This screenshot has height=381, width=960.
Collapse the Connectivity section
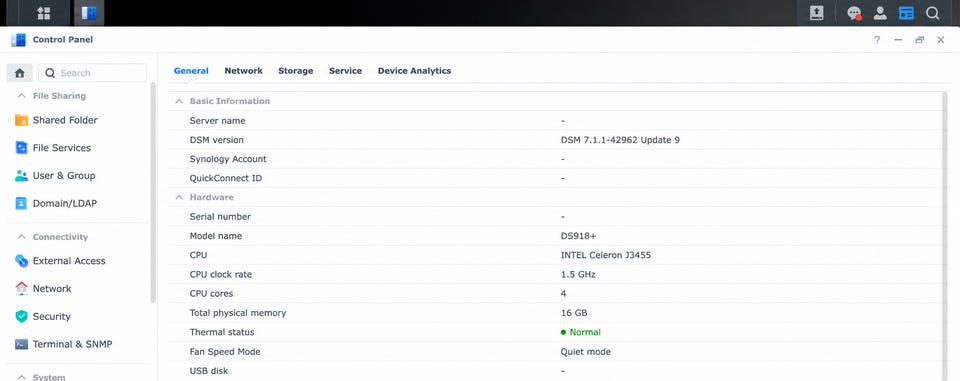coord(21,236)
